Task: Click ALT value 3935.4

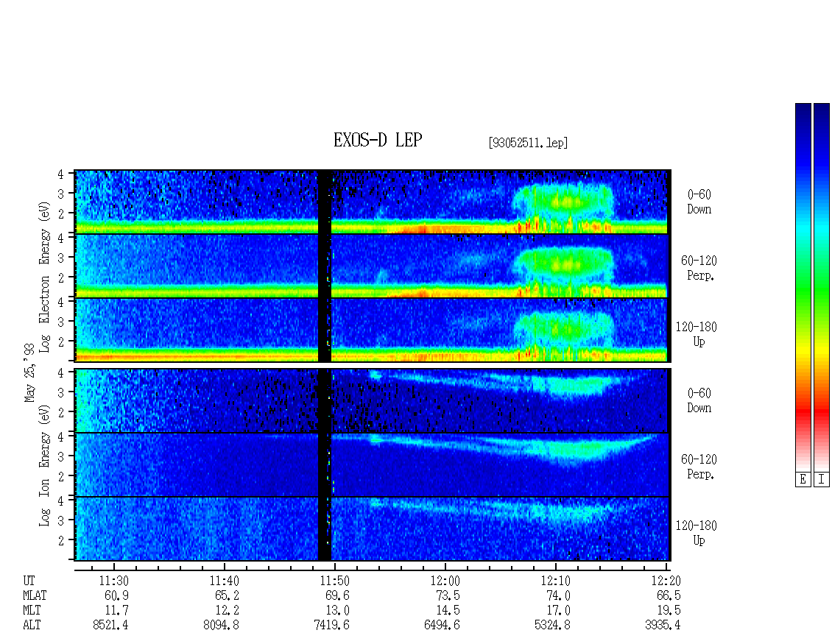Action: (x=663, y=626)
